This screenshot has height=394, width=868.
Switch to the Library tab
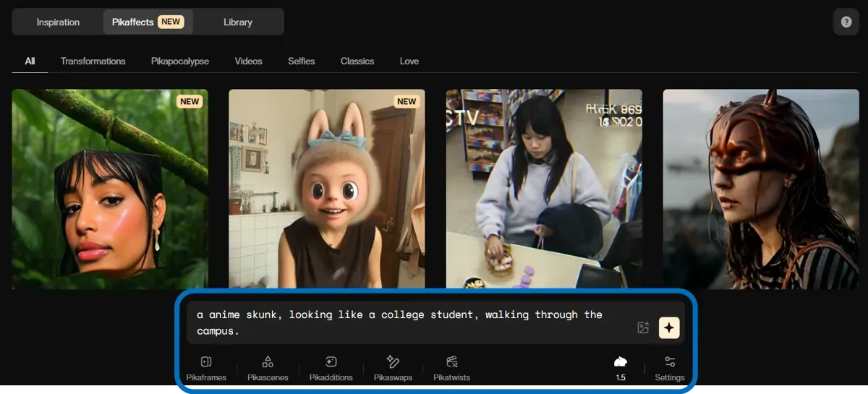coord(237,22)
